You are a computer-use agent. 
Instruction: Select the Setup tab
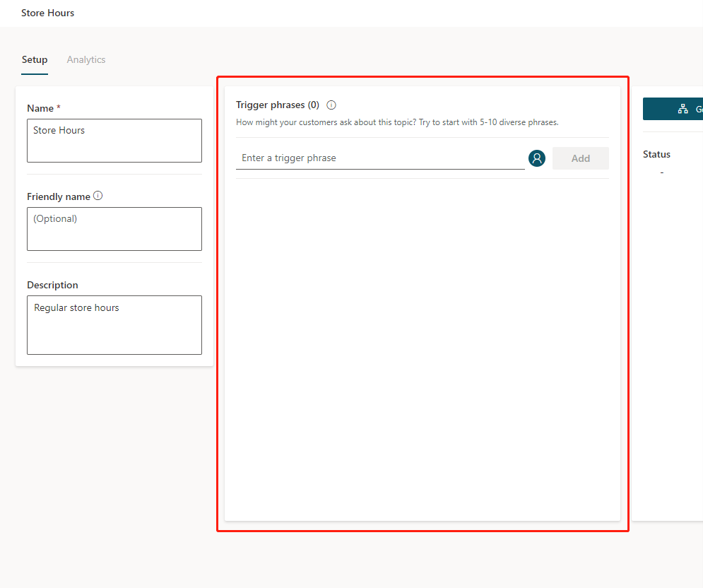coord(35,60)
